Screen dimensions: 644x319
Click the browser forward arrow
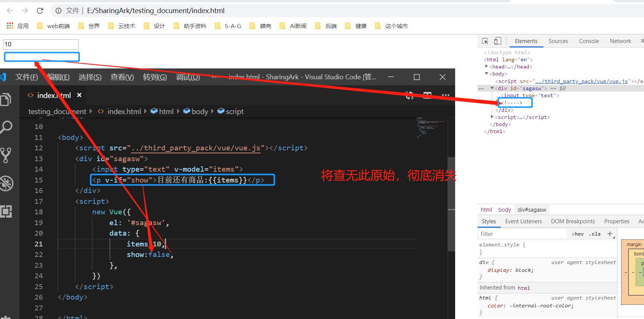(x=25, y=11)
